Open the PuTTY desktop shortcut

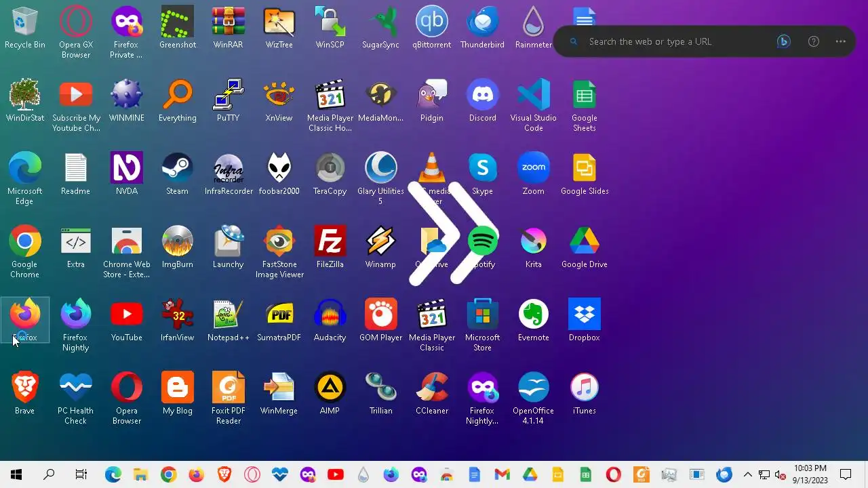coord(228,102)
